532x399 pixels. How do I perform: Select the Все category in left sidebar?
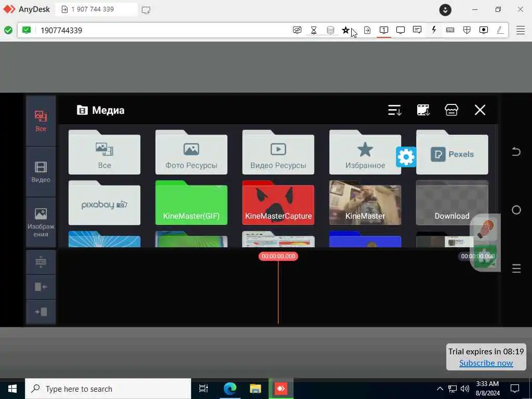click(x=41, y=121)
